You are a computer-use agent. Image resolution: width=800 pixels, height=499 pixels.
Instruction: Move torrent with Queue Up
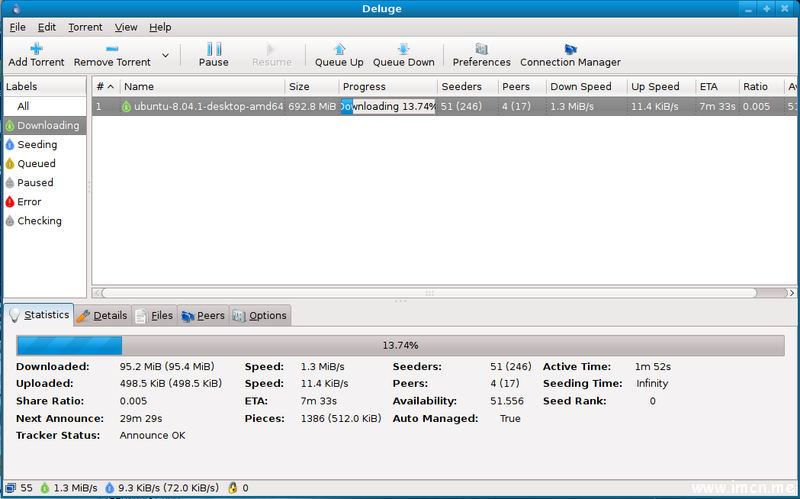click(339, 55)
